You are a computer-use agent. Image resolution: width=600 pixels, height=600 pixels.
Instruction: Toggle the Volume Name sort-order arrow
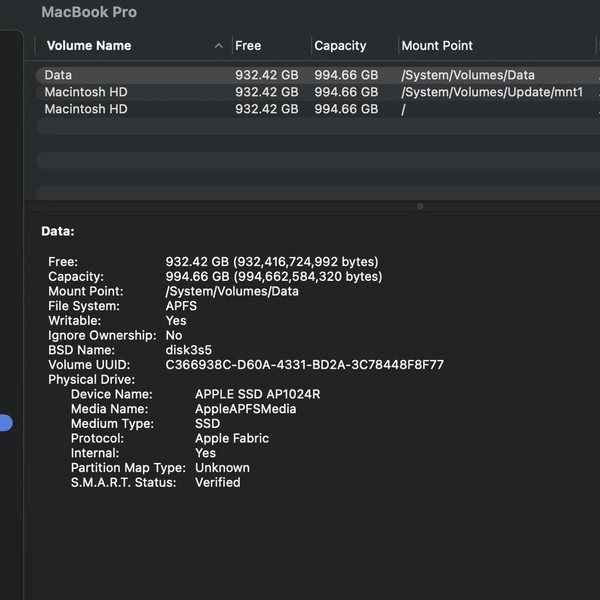click(218, 46)
